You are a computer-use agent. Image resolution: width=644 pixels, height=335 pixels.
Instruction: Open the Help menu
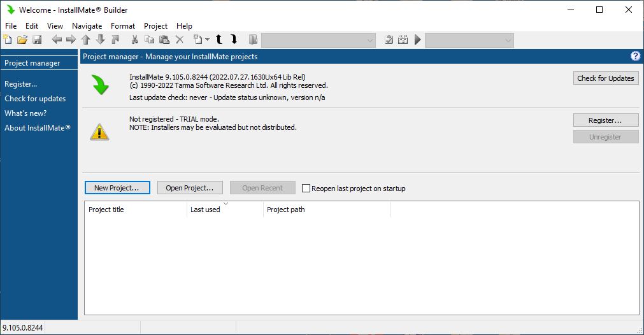185,26
